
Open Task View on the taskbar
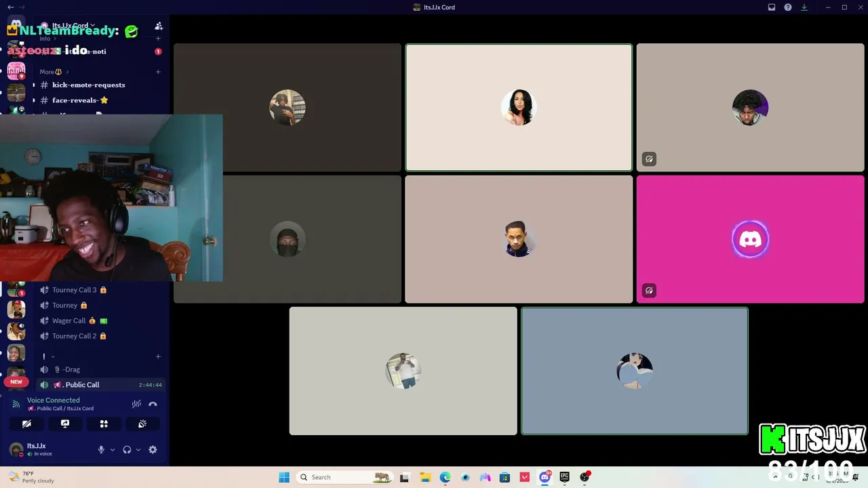tap(405, 477)
